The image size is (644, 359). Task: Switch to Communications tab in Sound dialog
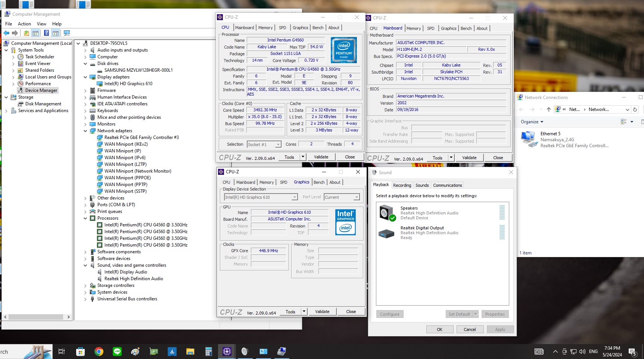click(x=447, y=185)
